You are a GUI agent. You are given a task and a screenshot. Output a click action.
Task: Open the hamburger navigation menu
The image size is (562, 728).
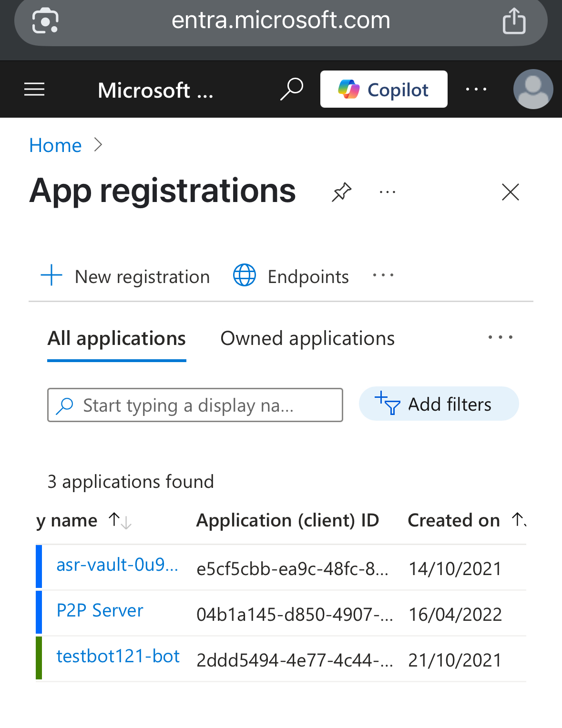(34, 89)
